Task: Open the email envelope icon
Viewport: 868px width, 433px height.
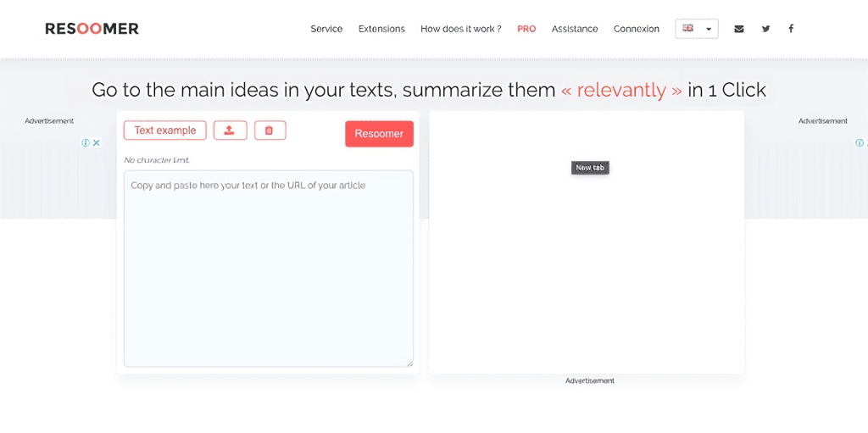Action: click(x=738, y=29)
